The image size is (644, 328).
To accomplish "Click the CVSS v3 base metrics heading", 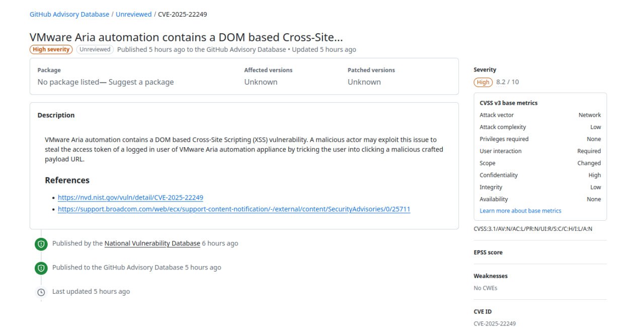I will [x=509, y=103].
